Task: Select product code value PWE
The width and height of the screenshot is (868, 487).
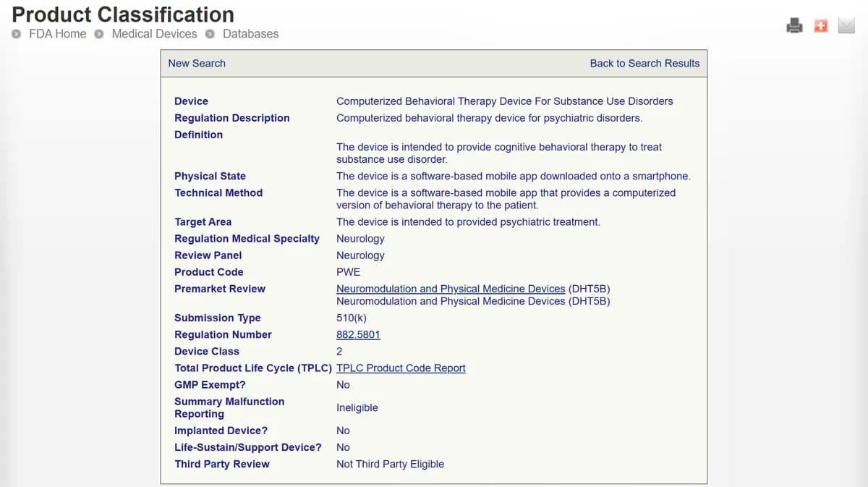Action: point(348,272)
